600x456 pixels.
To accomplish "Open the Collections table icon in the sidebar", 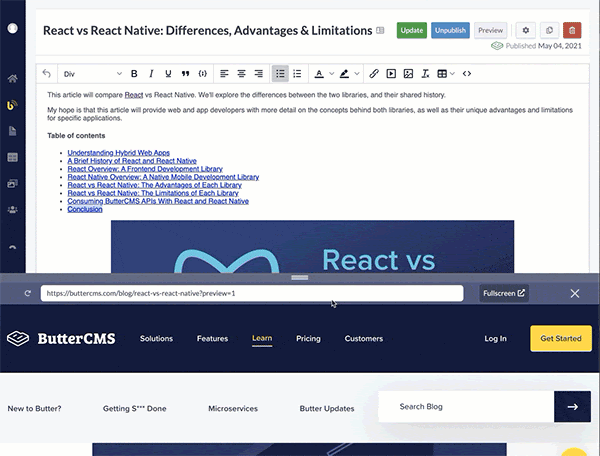I will coord(13,157).
